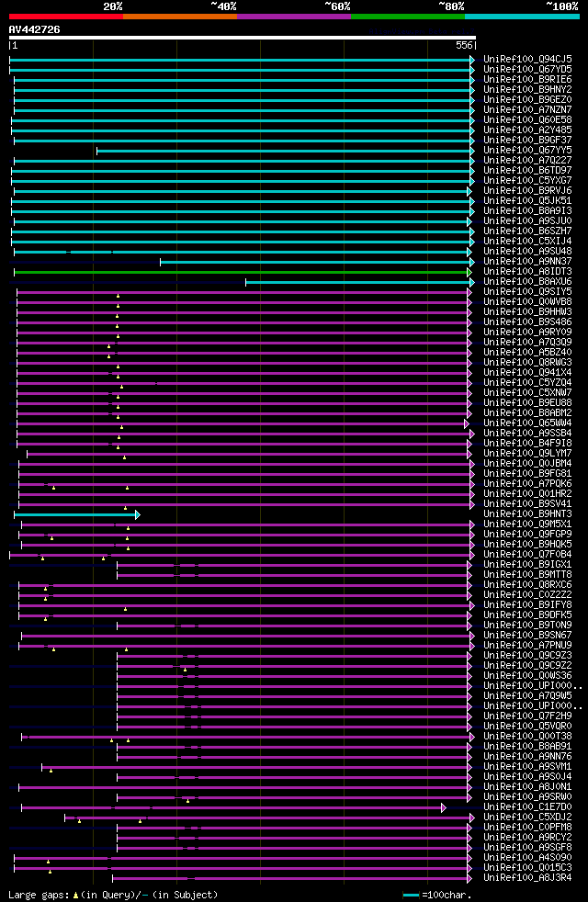This screenshot has width=588, height=902.
Task: Select label UniRef100_Q5VQR0
Action: coord(527,727)
